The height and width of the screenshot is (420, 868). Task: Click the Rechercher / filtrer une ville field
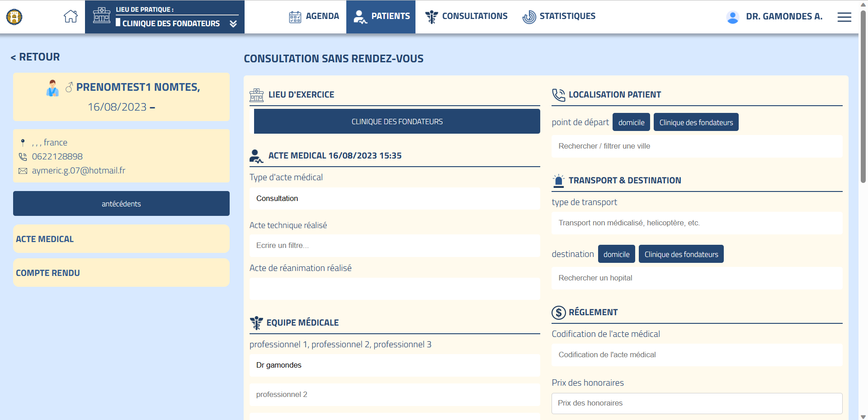tap(697, 146)
